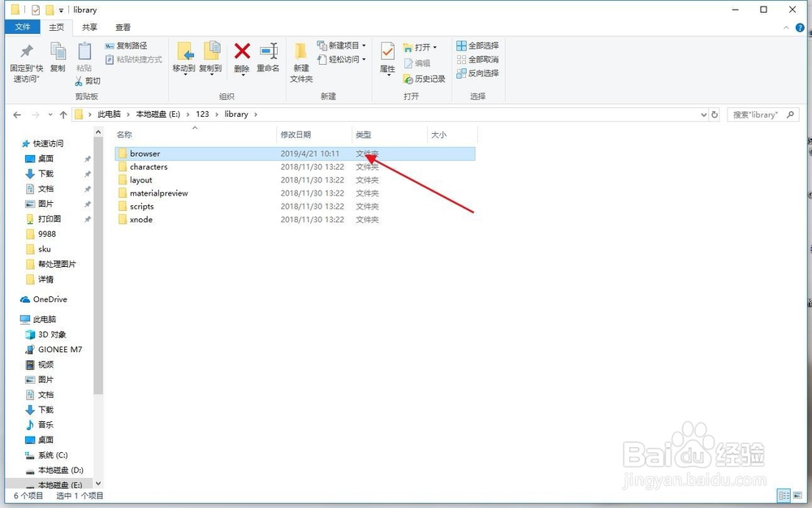This screenshot has width=812, height=508.
Task: Open the 复制到 copy-to menu
Action: pos(211,58)
